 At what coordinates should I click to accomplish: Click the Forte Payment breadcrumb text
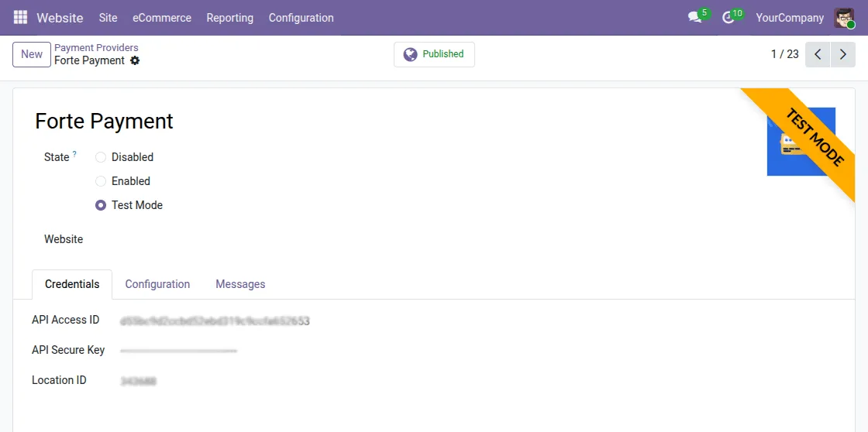tap(89, 61)
